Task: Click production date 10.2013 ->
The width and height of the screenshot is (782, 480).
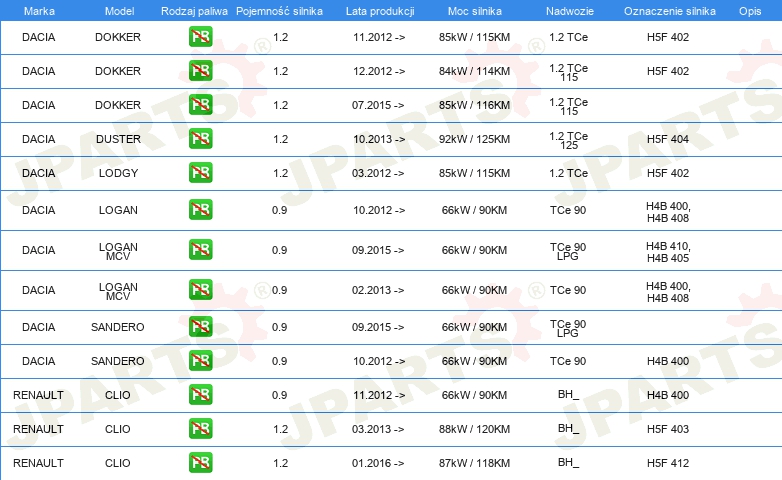Action: [379, 139]
